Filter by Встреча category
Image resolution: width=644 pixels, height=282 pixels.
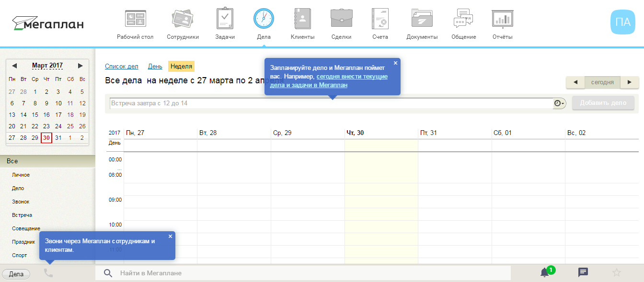tap(22, 215)
